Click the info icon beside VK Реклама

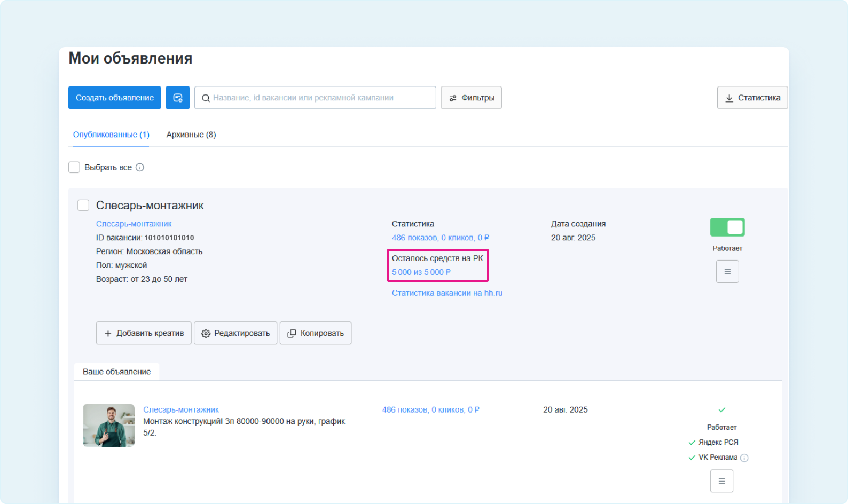744,458
